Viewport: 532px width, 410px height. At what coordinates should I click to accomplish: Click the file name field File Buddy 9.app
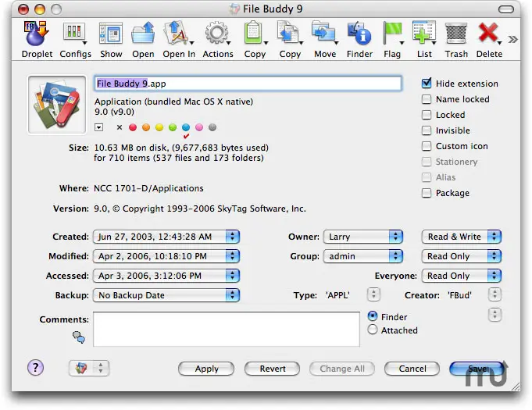coord(248,84)
